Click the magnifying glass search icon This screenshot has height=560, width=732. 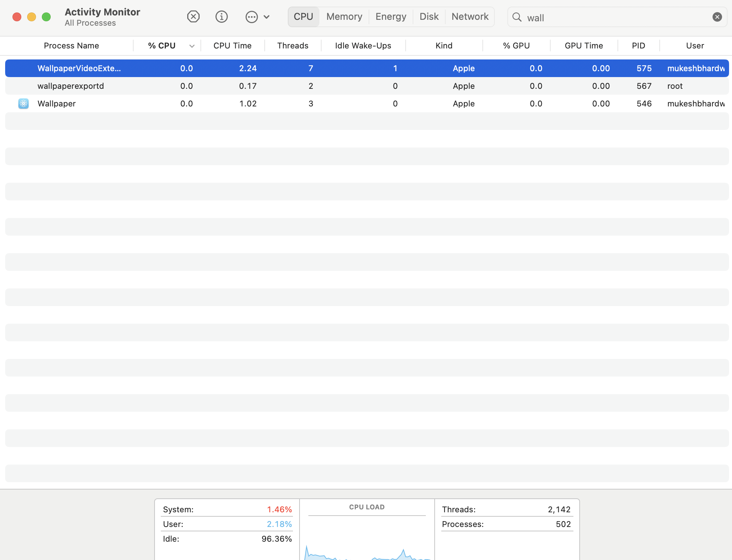point(517,17)
